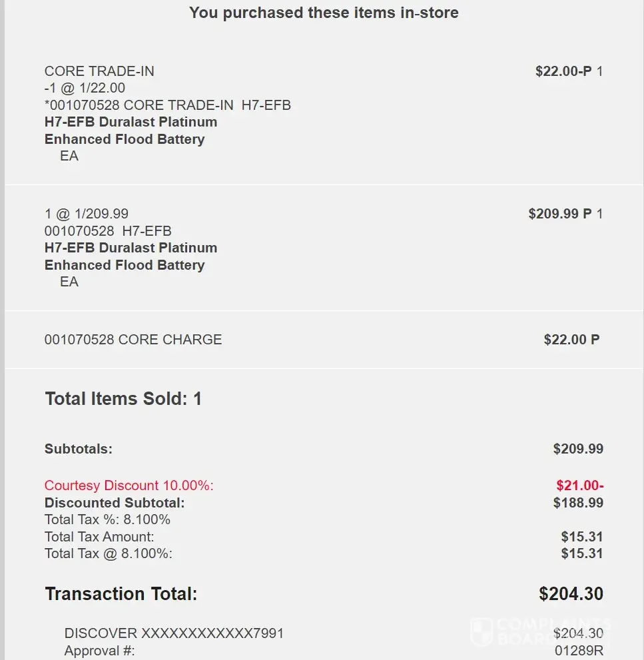Click the '001070528 CORE CHARGE' line
The width and height of the screenshot is (644, 660).
[x=133, y=340]
